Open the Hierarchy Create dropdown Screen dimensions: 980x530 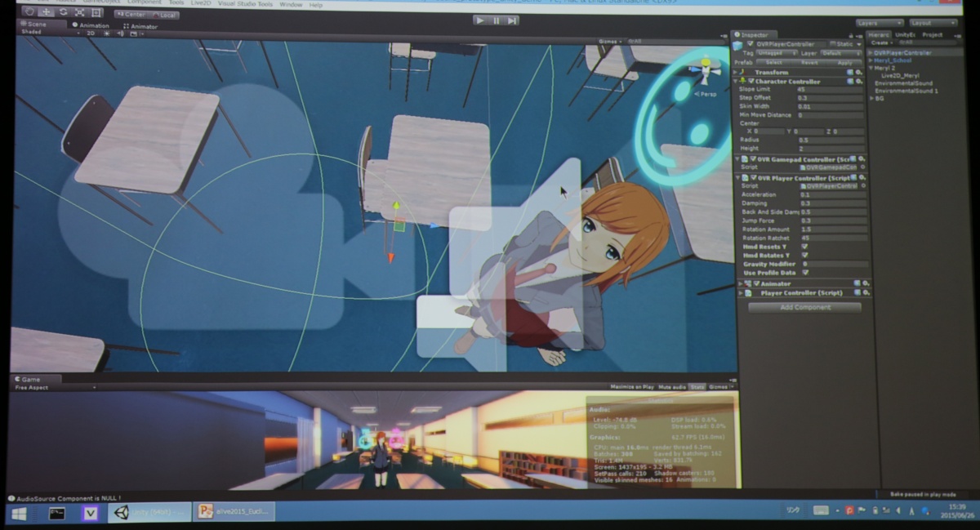click(x=881, y=42)
